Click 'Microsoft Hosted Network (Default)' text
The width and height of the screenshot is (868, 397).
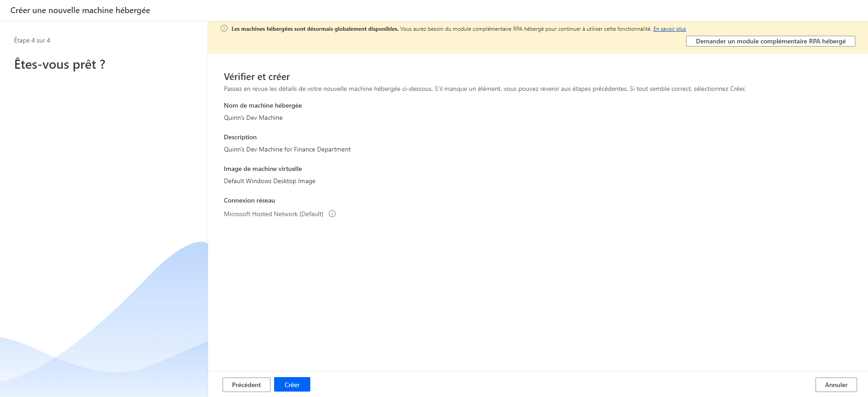(x=273, y=214)
